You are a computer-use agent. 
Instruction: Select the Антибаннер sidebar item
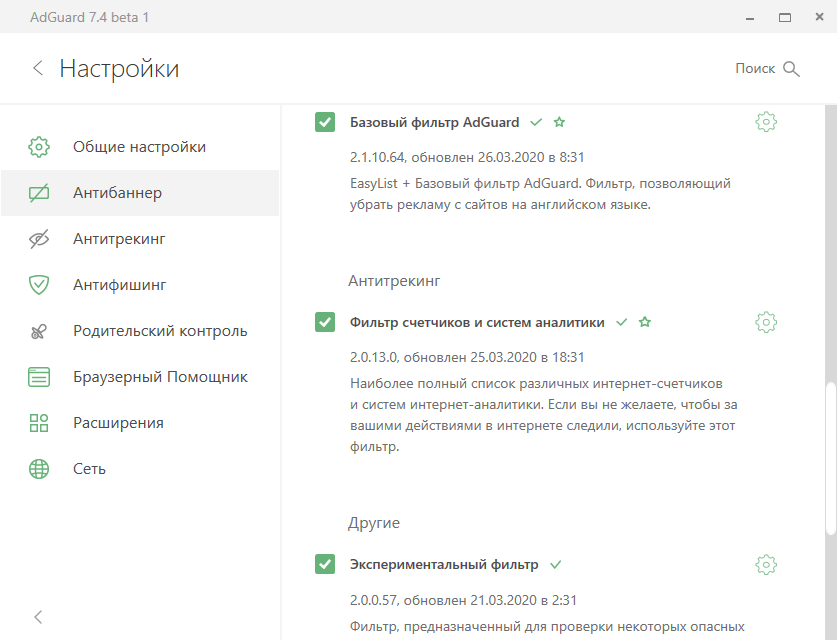(117, 193)
